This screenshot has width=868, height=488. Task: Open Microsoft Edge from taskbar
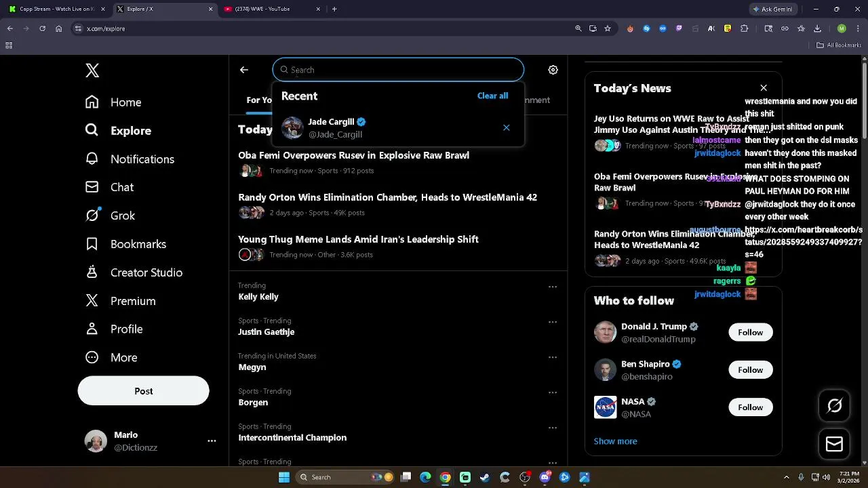(425, 477)
